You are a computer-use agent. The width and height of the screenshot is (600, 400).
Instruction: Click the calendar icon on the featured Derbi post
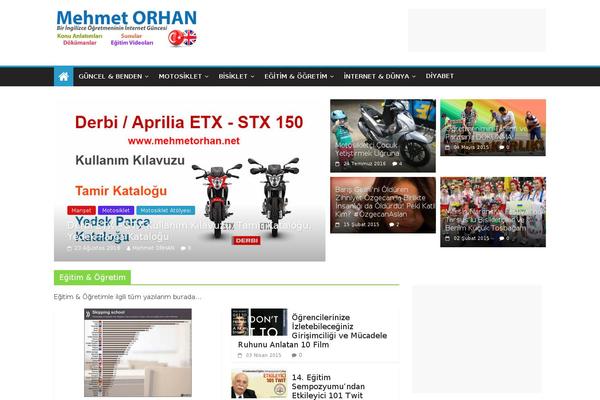[x=69, y=248]
